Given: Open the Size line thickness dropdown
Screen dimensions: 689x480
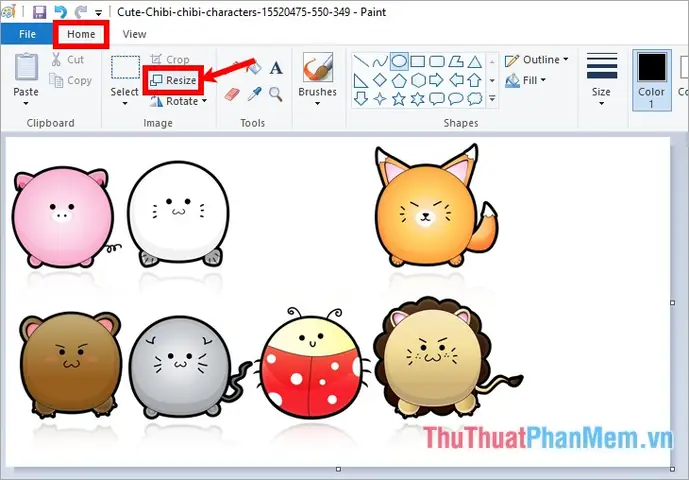Looking at the screenshot, I should point(601,80).
